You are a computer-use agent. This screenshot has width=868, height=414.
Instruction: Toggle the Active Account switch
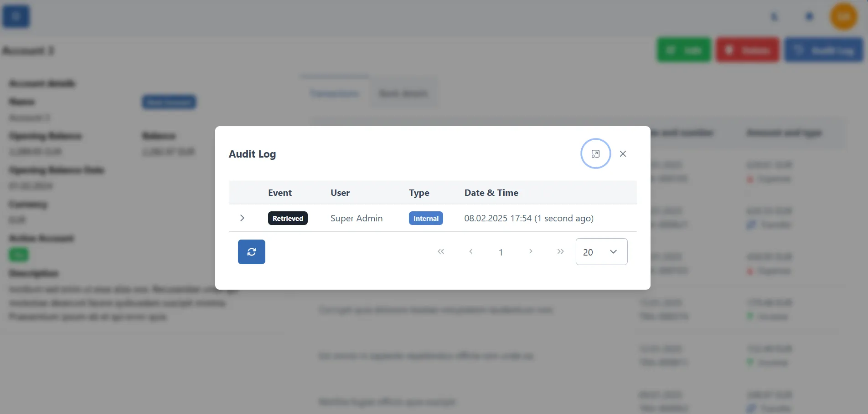19,255
